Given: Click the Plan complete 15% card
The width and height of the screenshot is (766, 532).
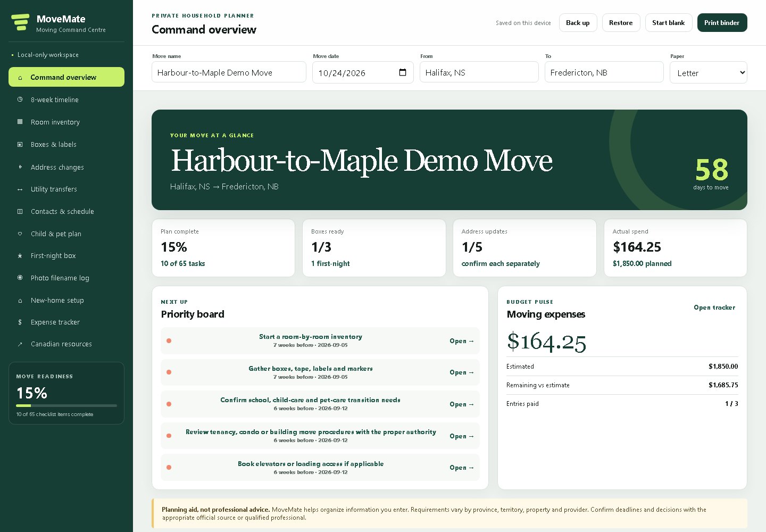Looking at the screenshot, I should (223, 248).
